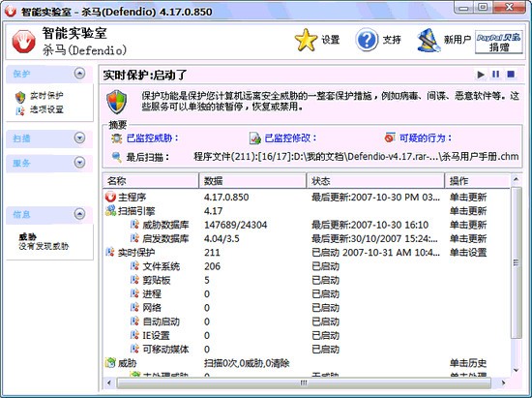Image resolution: width=532 pixels, height=398 pixels.
Task: Click the red icon beside 可疑的行为
Action: (x=390, y=138)
